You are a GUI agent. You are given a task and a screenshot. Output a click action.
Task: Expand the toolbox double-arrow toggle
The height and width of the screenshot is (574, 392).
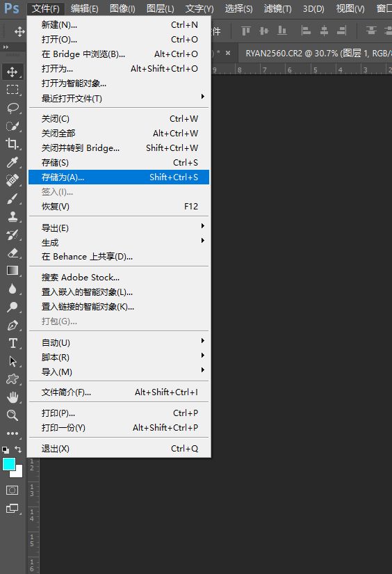6,47
